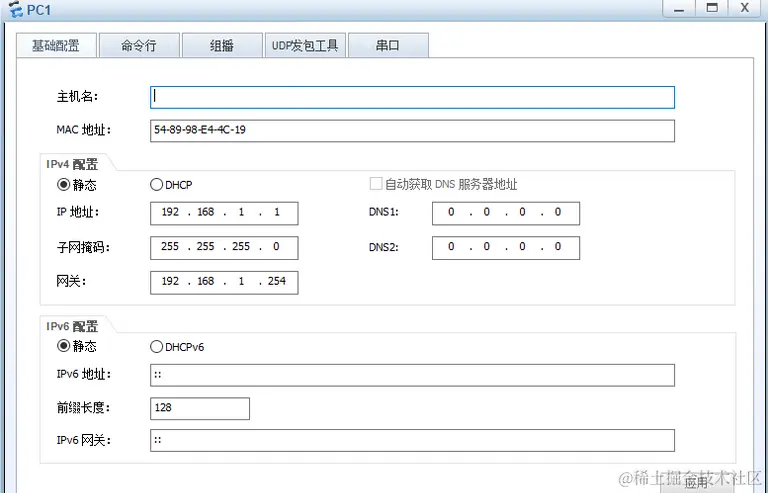Click the DNS1 address field

pyautogui.click(x=505, y=213)
